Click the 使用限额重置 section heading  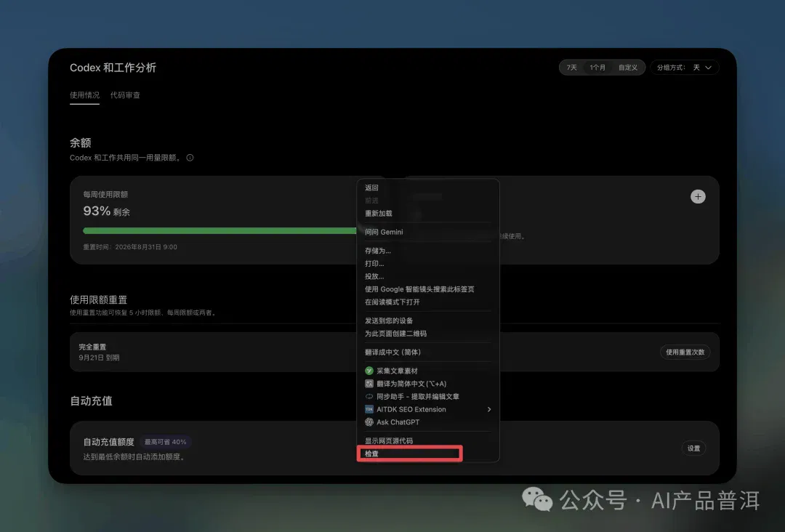click(98, 299)
